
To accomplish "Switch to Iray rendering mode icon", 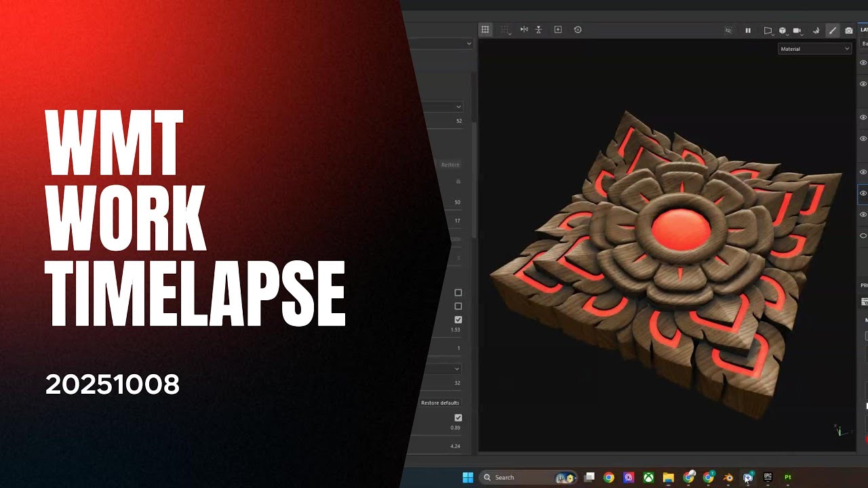I will coord(816,30).
